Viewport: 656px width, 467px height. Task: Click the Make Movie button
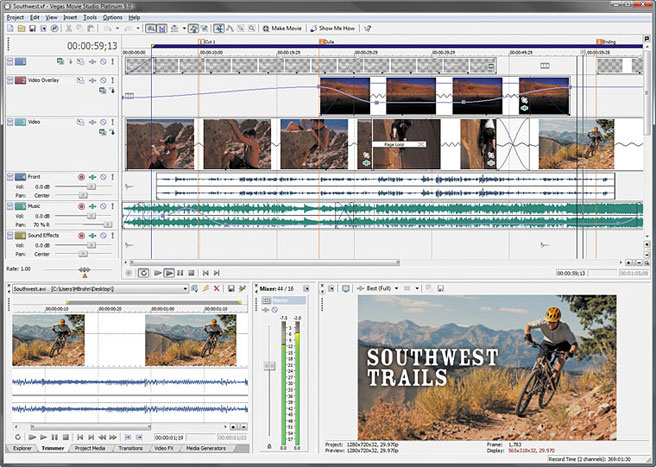click(x=282, y=29)
